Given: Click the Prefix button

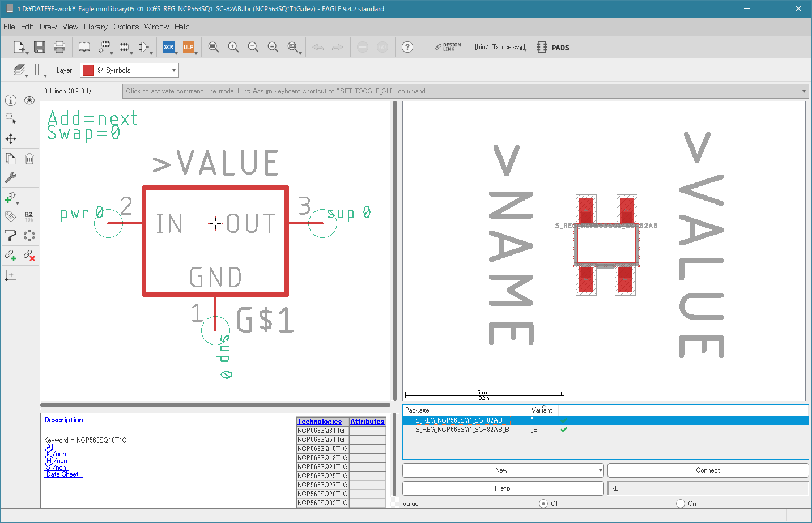Looking at the screenshot, I should [x=503, y=488].
